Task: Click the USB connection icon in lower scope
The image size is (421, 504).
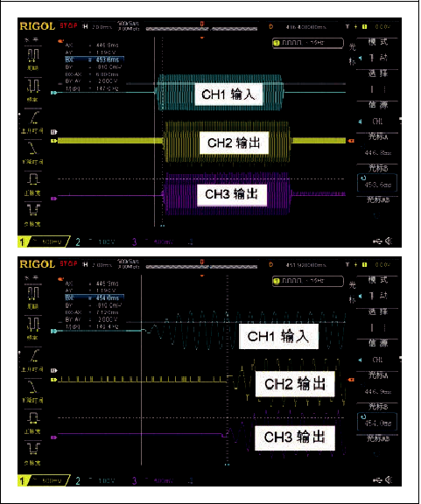Action: (377, 480)
